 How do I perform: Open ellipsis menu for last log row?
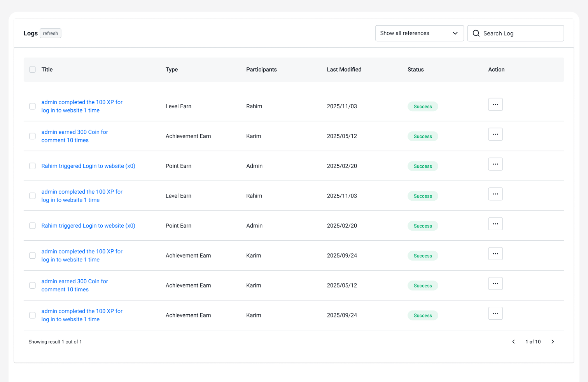tap(495, 314)
